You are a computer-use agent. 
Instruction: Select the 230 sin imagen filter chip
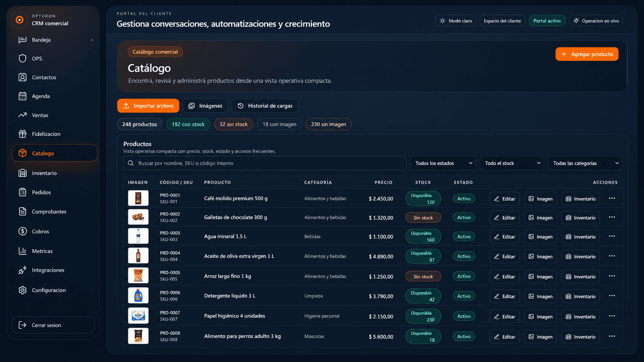coord(329,124)
